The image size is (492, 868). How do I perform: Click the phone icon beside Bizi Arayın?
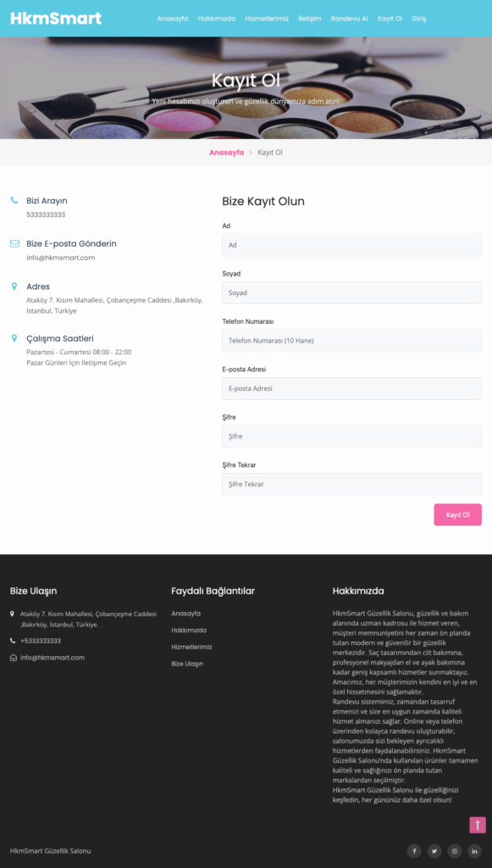[14, 200]
